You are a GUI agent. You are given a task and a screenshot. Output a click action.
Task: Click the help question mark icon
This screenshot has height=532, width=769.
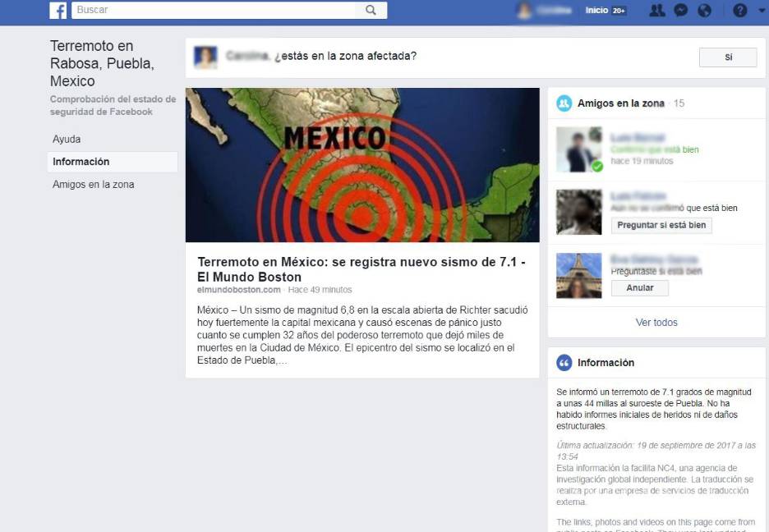pyautogui.click(x=739, y=11)
